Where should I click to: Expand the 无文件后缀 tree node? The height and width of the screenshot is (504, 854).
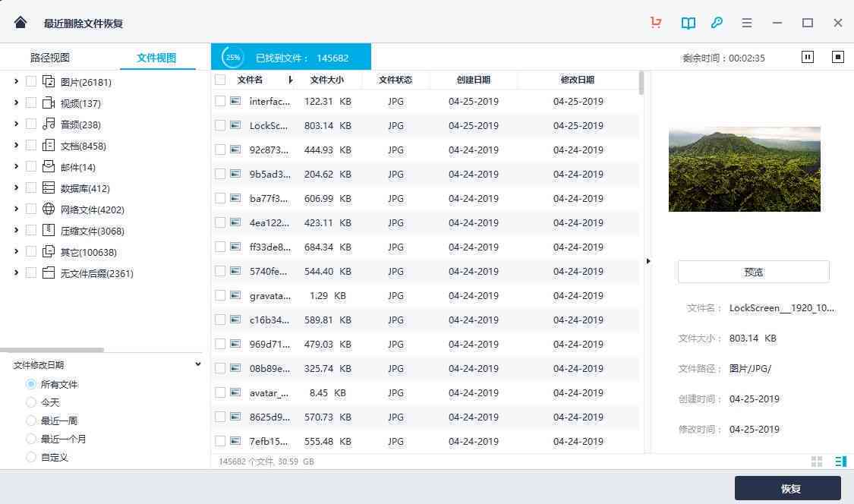16,272
